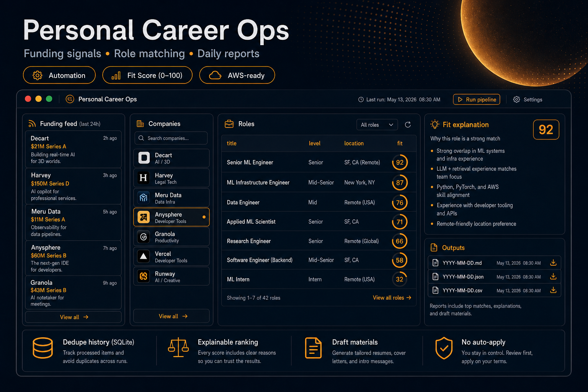Sort roles by location column

354,143
